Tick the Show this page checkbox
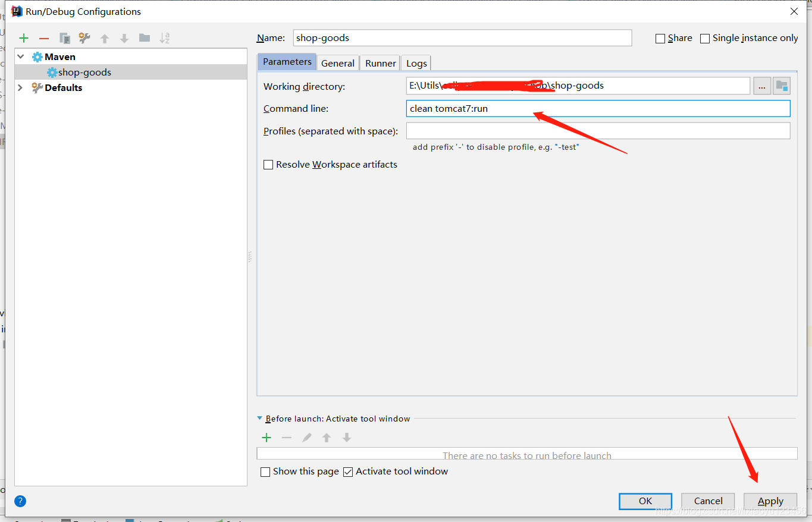Image resolution: width=812 pixels, height=522 pixels. tap(265, 472)
